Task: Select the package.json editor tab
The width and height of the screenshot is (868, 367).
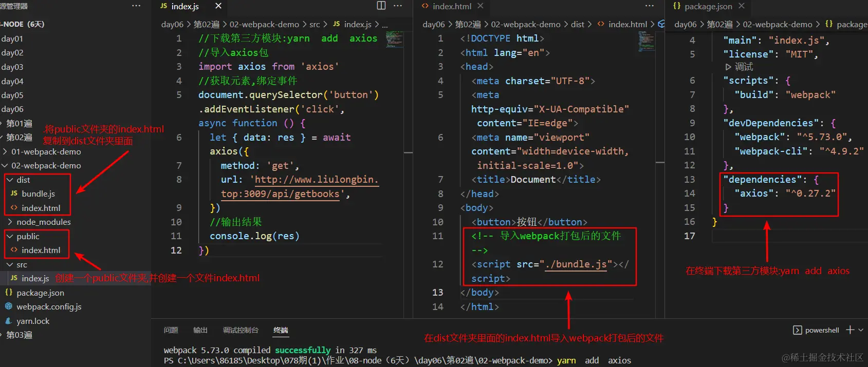Action: coord(708,6)
